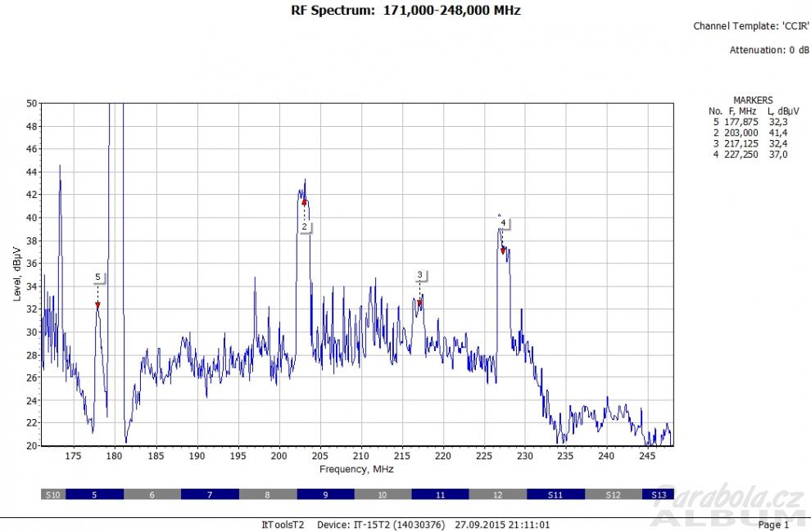
Task: Select channel 5 block in channel bar
Action: tap(94, 495)
